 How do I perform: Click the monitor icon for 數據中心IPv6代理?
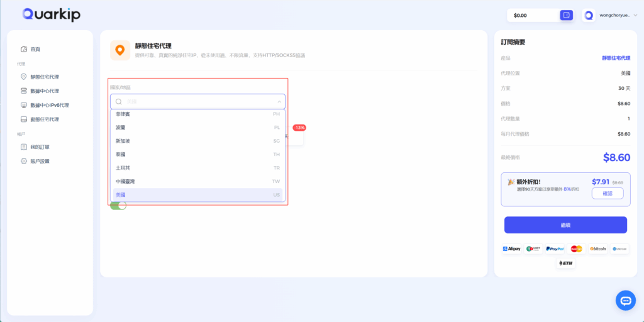coord(24,105)
